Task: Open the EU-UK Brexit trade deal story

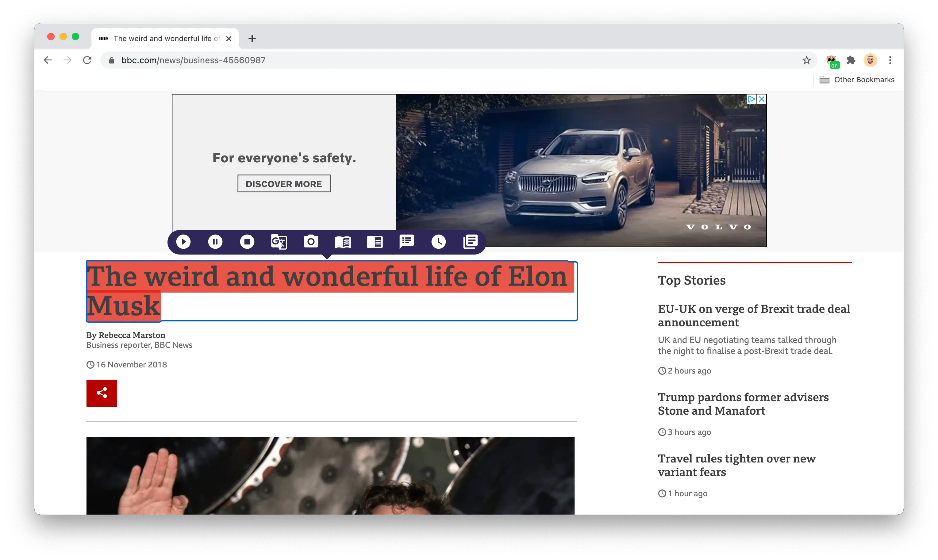Action: (754, 316)
